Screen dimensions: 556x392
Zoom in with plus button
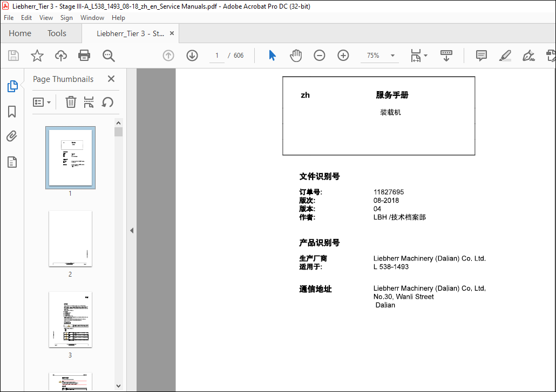point(343,56)
